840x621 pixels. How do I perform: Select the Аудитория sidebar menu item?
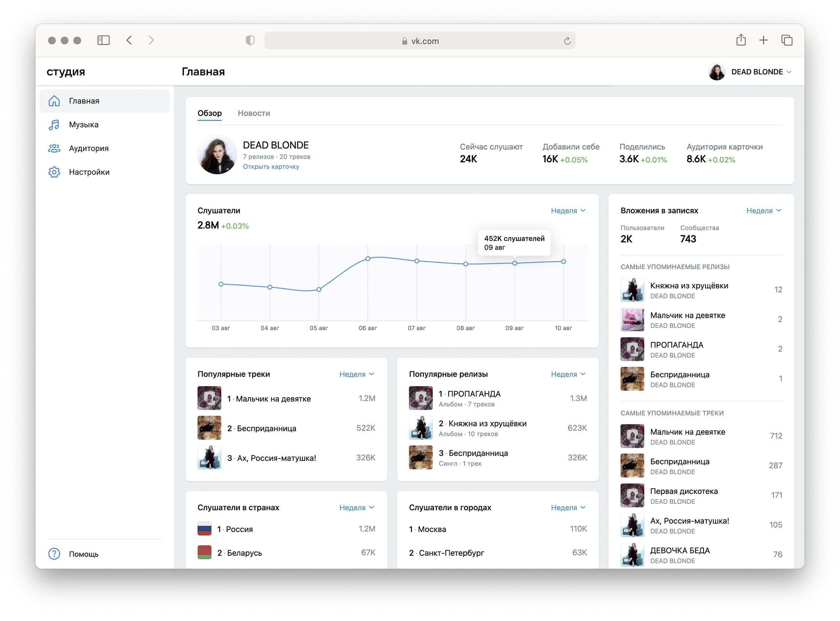pyautogui.click(x=105, y=148)
